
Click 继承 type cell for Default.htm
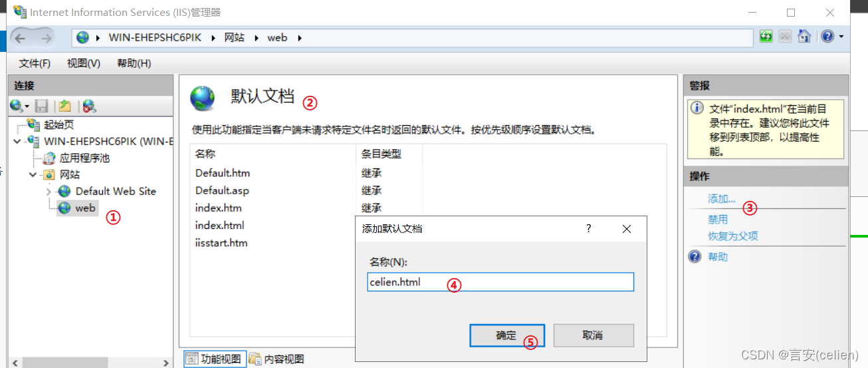click(372, 173)
